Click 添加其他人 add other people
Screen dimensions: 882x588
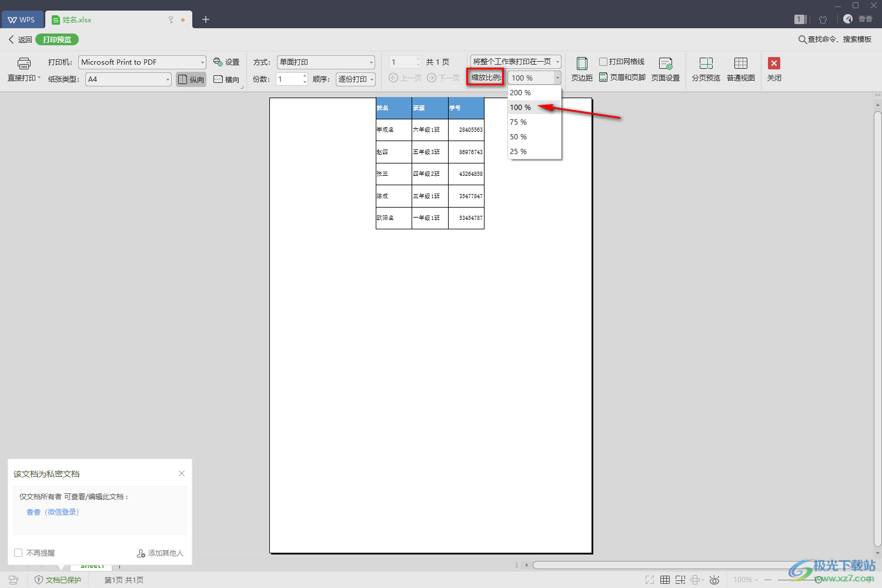(x=160, y=553)
